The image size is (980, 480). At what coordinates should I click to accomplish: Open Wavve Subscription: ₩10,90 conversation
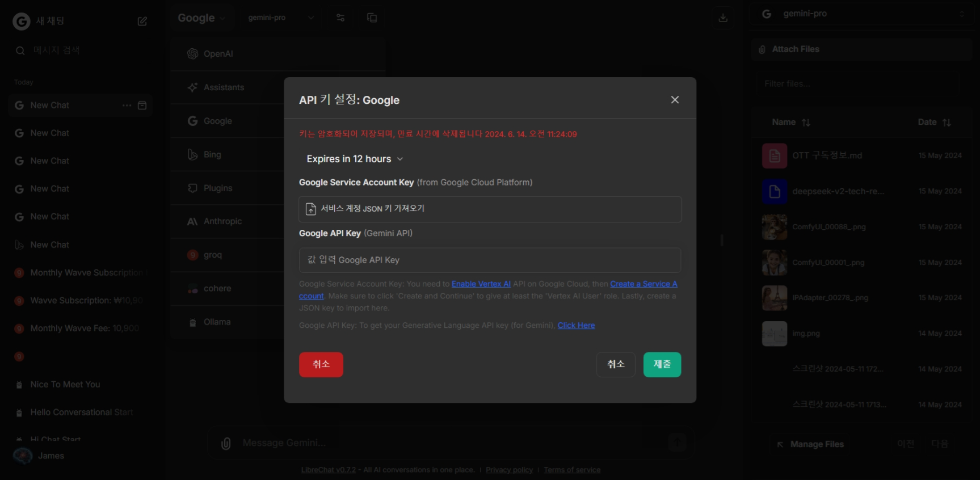[x=81, y=301]
